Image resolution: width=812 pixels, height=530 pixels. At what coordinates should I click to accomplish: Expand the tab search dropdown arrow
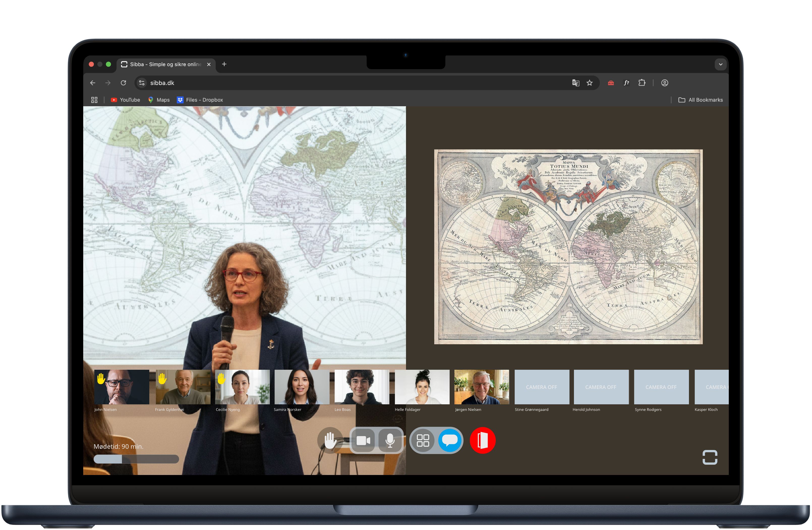(720, 64)
